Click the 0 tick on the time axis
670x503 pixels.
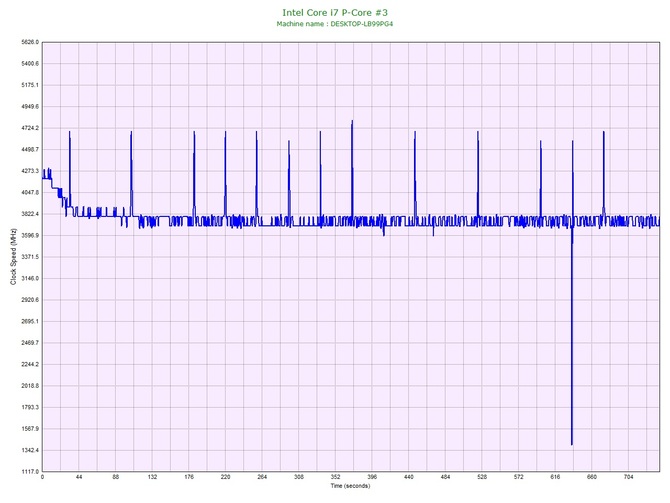[x=42, y=478]
